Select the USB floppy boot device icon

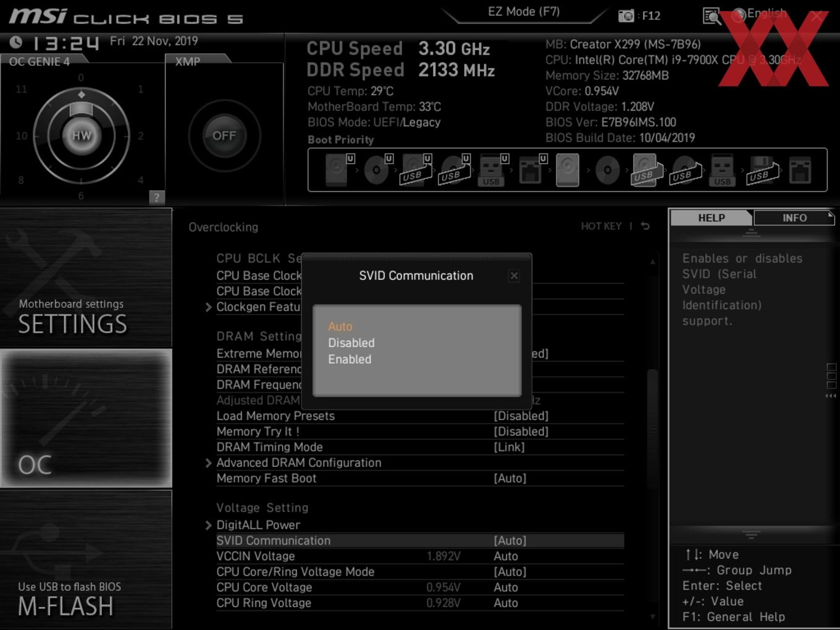763,170
